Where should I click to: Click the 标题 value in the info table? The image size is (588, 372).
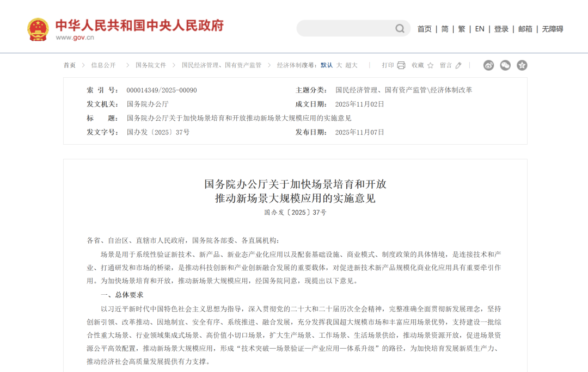(239, 119)
